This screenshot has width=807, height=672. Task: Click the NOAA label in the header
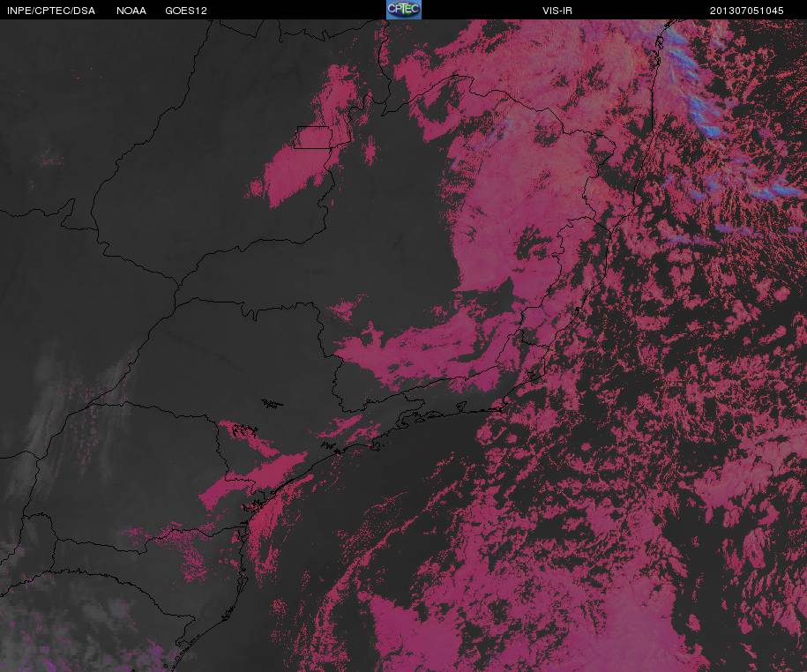(x=131, y=11)
